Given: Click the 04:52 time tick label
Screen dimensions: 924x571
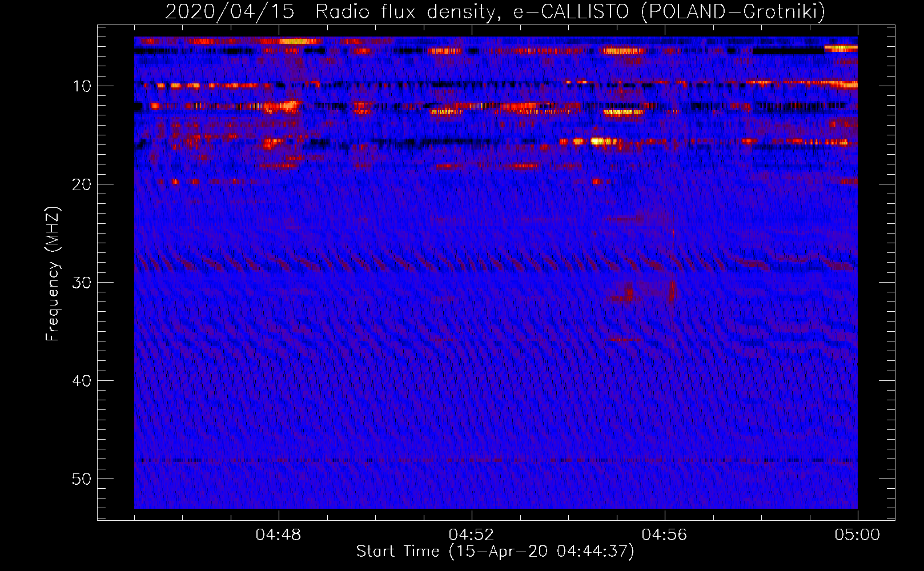Looking at the screenshot, I should tap(471, 535).
